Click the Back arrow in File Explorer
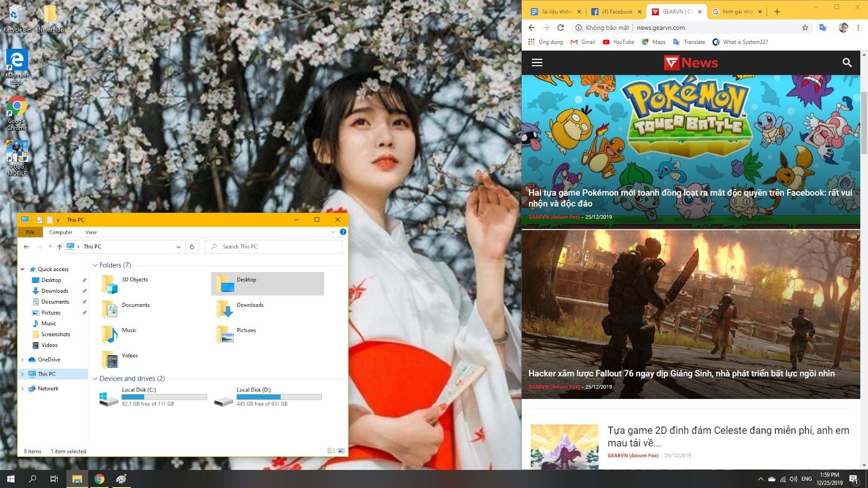This screenshot has height=488, width=868. coord(26,247)
